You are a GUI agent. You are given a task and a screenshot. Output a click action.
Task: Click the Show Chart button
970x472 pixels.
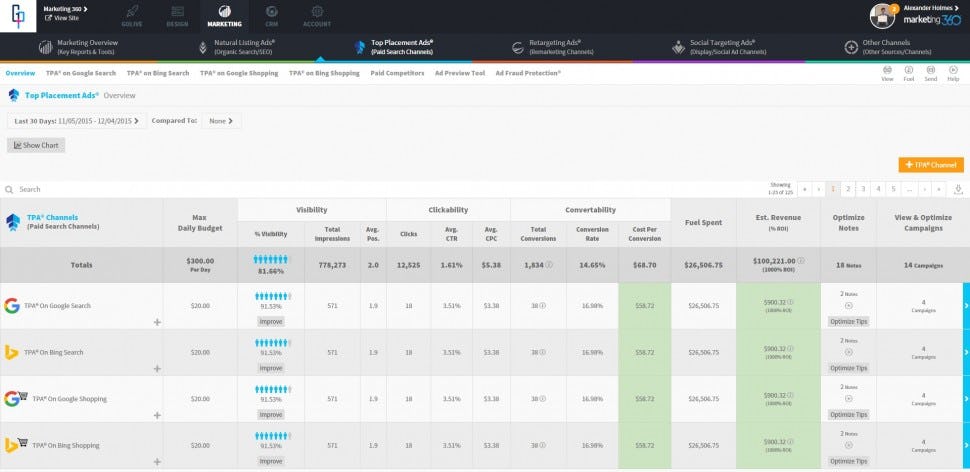[36, 145]
